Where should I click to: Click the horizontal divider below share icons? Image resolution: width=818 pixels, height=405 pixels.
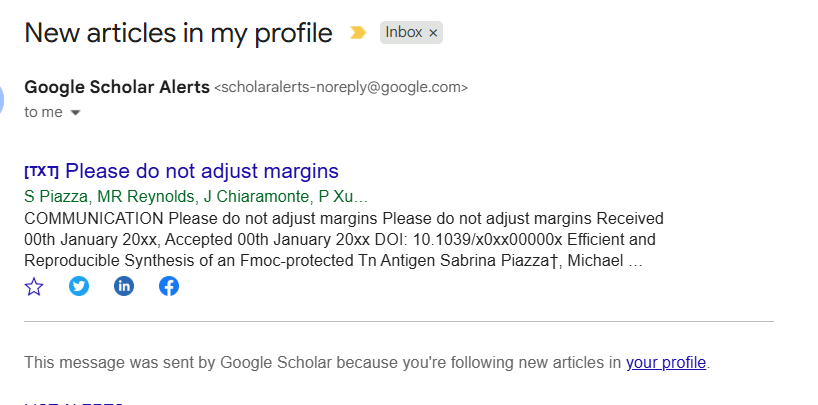[x=398, y=322]
